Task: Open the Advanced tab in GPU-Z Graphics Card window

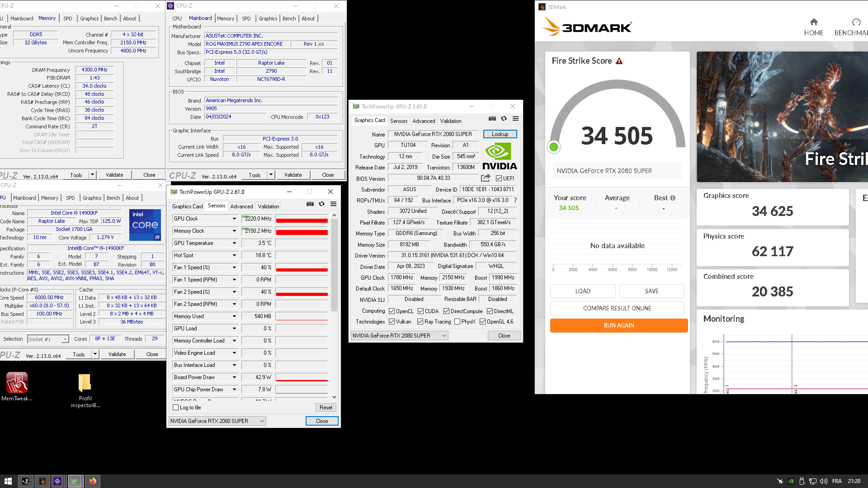Action: tap(424, 121)
